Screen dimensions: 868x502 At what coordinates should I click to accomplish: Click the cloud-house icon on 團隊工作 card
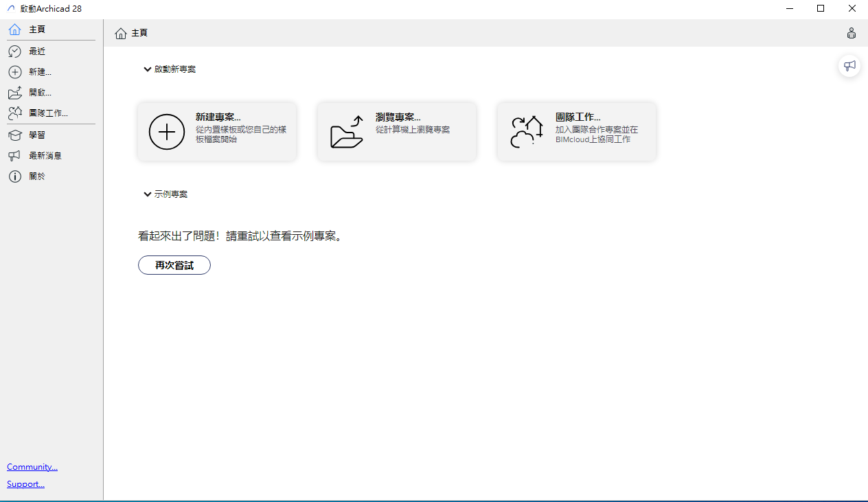[527, 132]
